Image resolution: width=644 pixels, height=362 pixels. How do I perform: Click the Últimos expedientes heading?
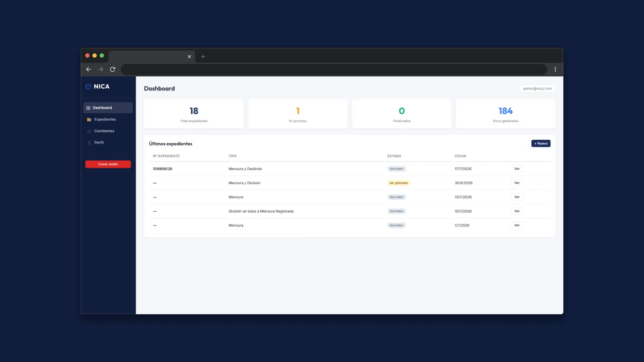pos(170,144)
